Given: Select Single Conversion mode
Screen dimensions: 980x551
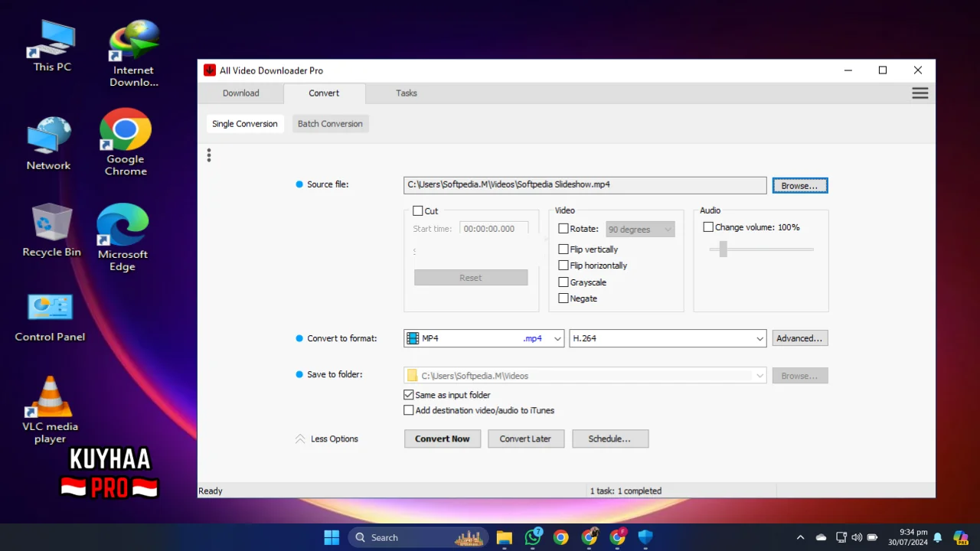Looking at the screenshot, I should tap(245, 124).
